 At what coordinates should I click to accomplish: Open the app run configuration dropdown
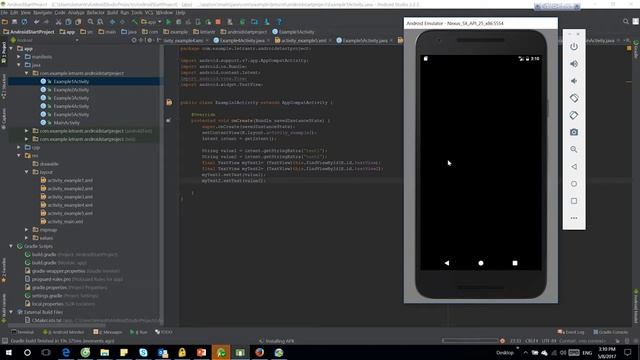point(151,22)
